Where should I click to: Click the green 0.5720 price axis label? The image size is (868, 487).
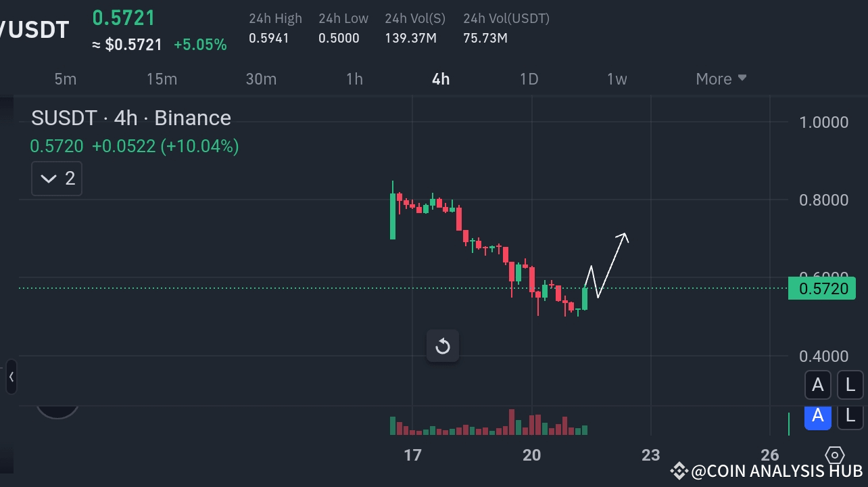822,288
